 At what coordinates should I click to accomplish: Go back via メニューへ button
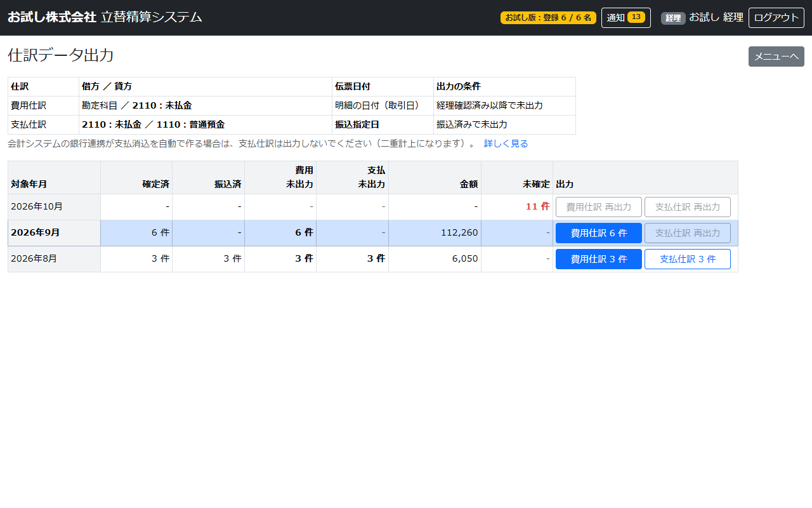(x=776, y=57)
